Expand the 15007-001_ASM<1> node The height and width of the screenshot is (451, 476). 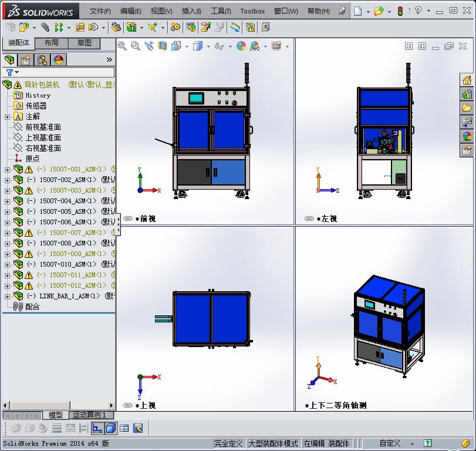pyautogui.click(x=7, y=170)
